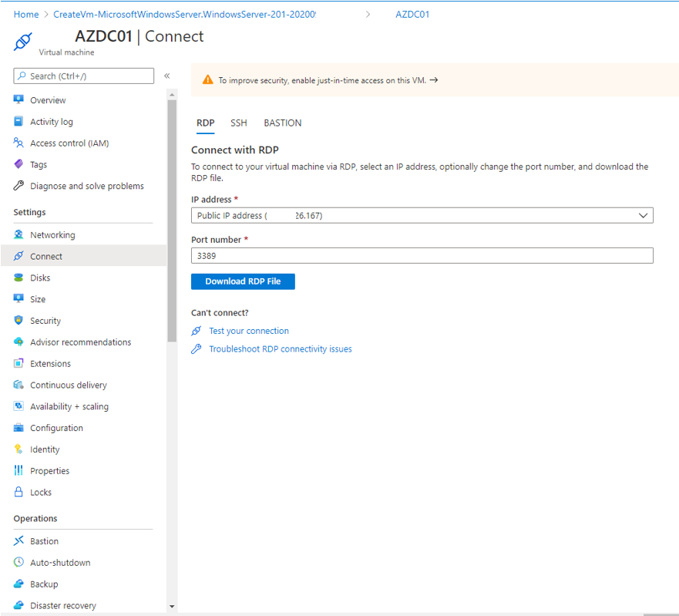679x616 pixels.
Task: Click the Configuration toolbox icon
Action: pos(18,428)
